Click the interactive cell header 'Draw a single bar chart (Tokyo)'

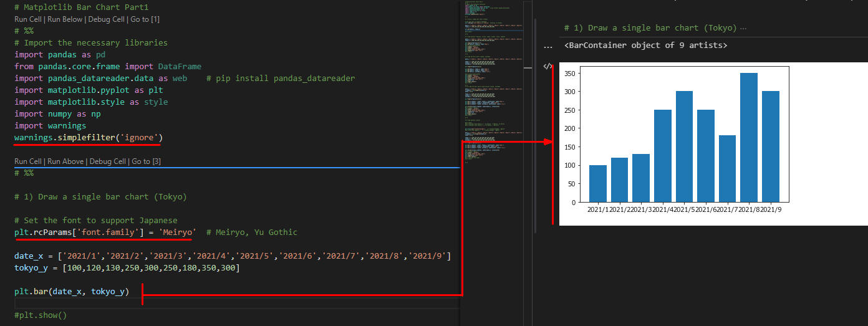pos(650,28)
